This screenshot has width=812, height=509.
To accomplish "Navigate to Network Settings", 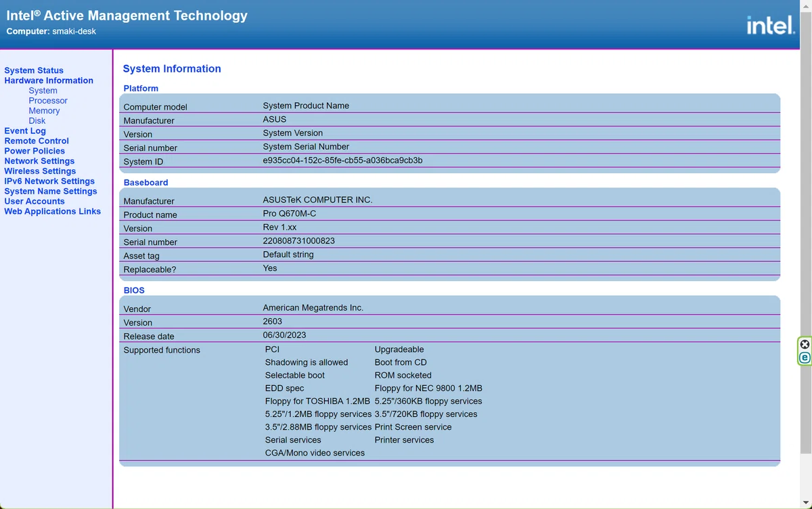I will click(x=39, y=161).
